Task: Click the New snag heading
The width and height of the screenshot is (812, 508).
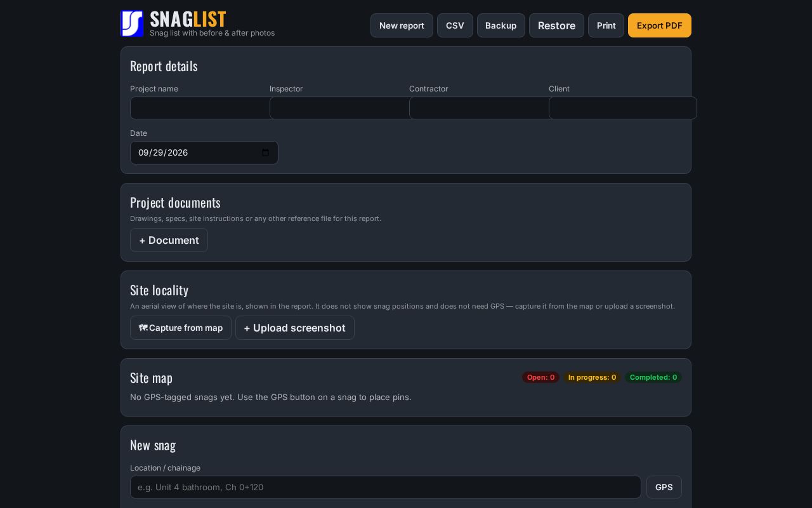Action: (x=153, y=445)
